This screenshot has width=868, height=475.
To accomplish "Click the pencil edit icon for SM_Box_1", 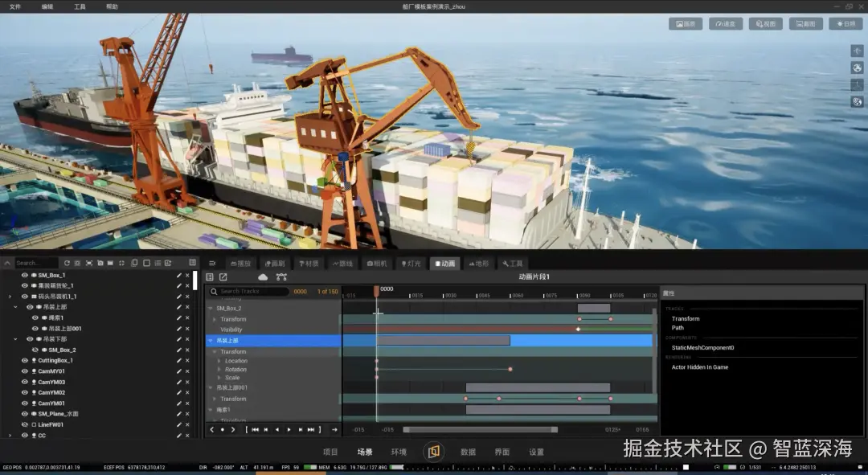I will 178,275.
